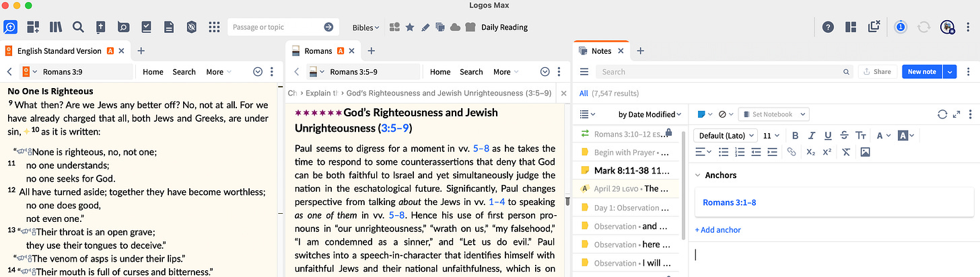The image size is (980, 277).
Task: Open the text alignment dropdown
Action: tap(703, 152)
